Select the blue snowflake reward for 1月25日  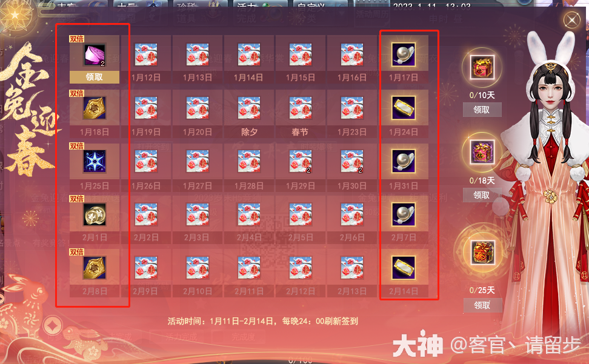(95, 161)
